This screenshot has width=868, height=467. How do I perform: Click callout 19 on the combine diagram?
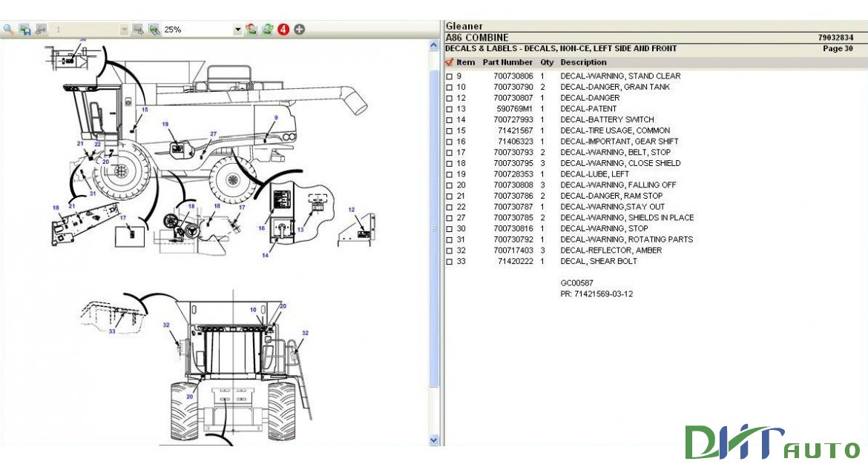click(165, 124)
